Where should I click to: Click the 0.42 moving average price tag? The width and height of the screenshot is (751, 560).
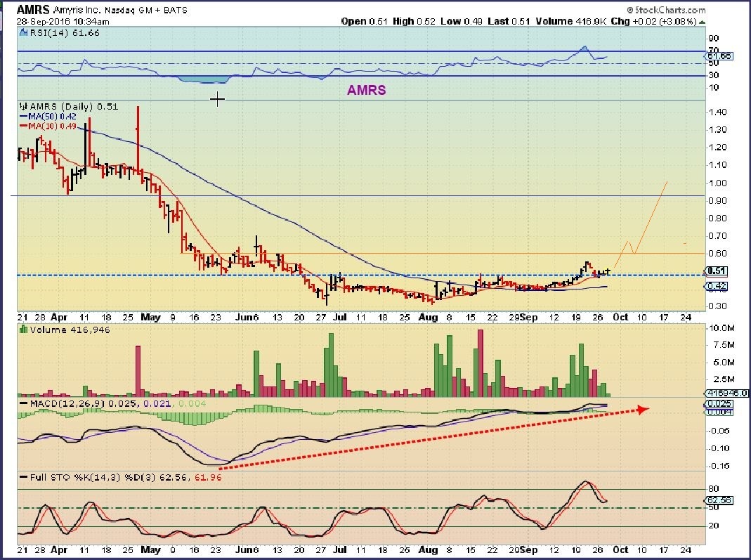pyautogui.click(x=717, y=286)
